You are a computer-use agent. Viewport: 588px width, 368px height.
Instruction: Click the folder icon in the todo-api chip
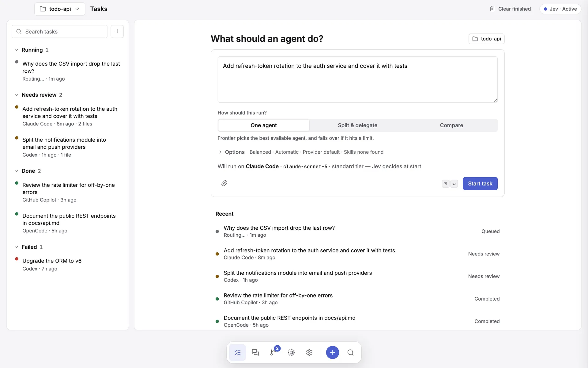(x=475, y=39)
